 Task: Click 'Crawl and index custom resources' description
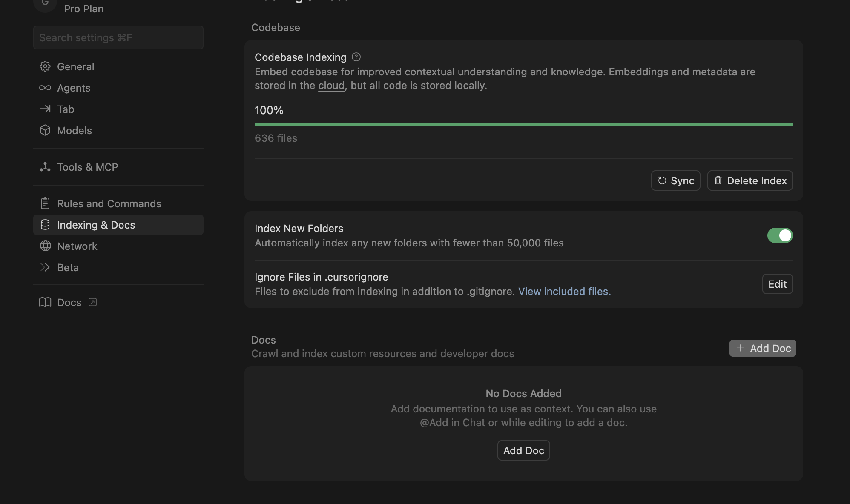tap(383, 353)
